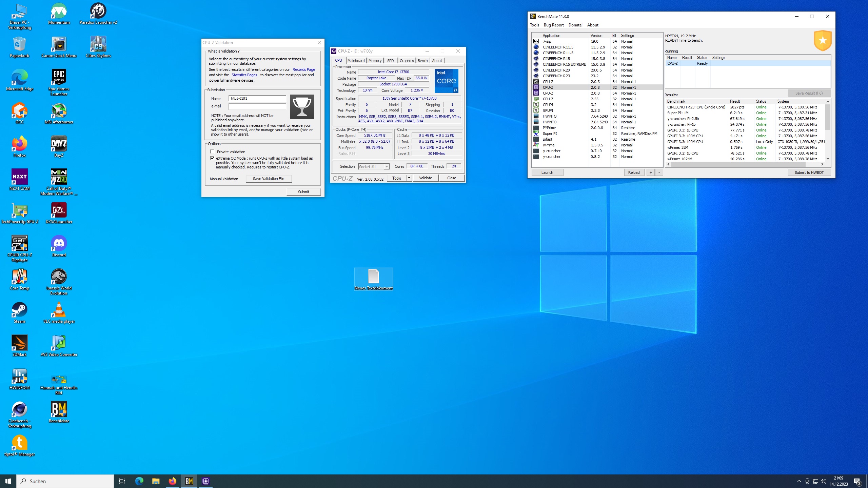Enable the Private validation checkbox
Image resolution: width=868 pixels, height=488 pixels.
(x=212, y=151)
